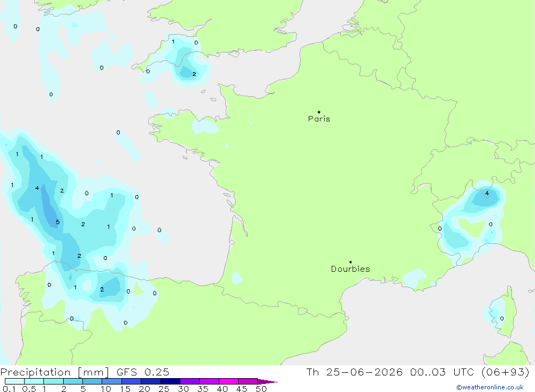The image size is (535, 392).
Task: Click the Paris city label
Action: click(319, 119)
